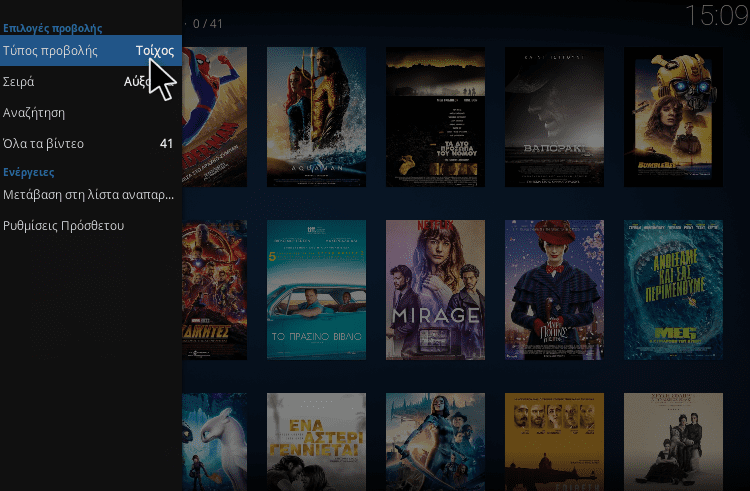750x491 pixels.
Task: Select Το Πράσινο Βιβλίο poster
Action: (x=316, y=290)
